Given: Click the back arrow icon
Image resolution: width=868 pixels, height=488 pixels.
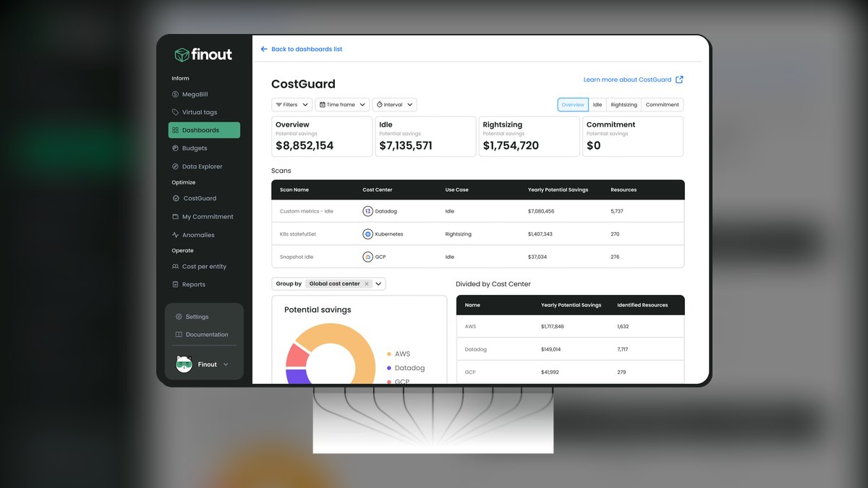Looking at the screenshot, I should pos(264,49).
